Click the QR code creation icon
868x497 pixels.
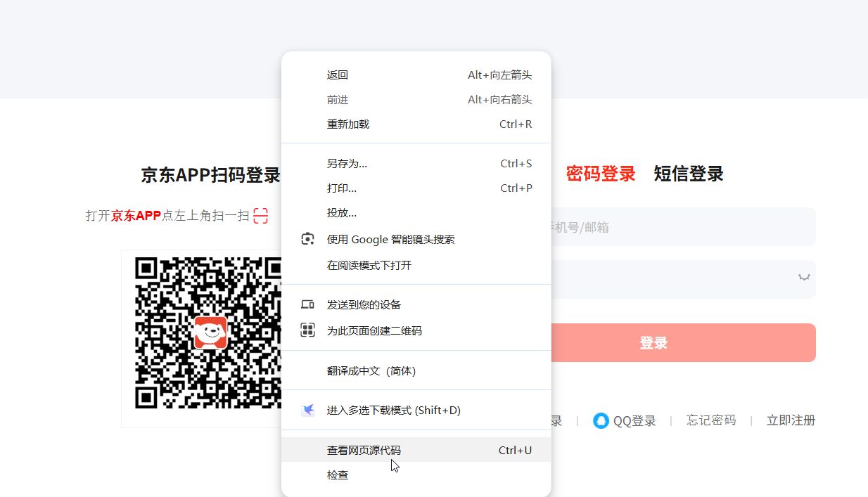pyautogui.click(x=307, y=330)
